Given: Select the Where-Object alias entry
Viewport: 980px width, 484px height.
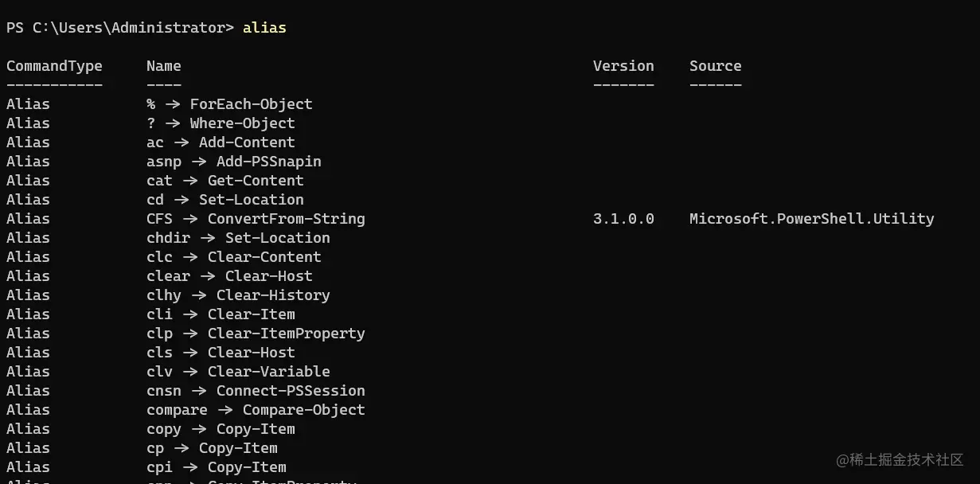Looking at the screenshot, I should (x=221, y=123).
